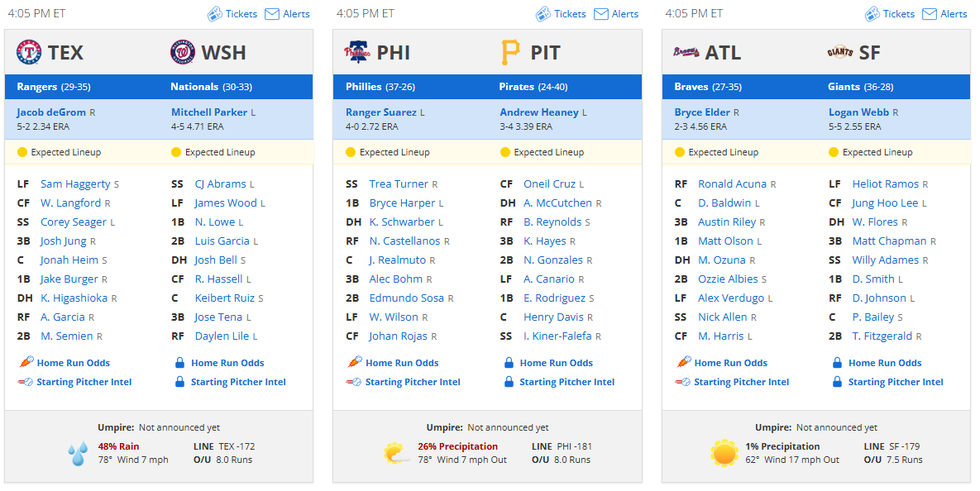Click envelope Alerts icon for ATL-SF game
This screenshot has height=491, width=980.
click(930, 14)
